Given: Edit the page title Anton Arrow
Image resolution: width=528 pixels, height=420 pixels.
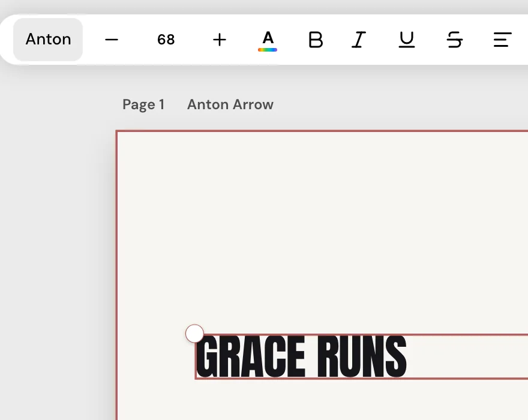Looking at the screenshot, I should (230, 104).
